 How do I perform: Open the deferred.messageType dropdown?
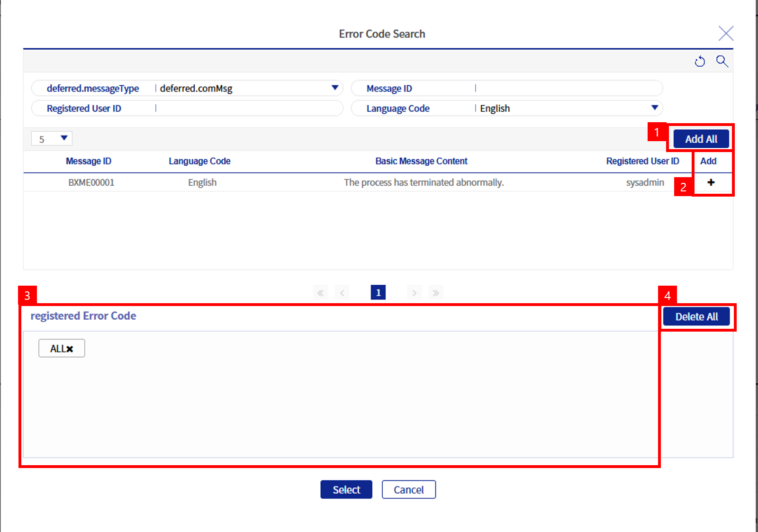point(334,88)
